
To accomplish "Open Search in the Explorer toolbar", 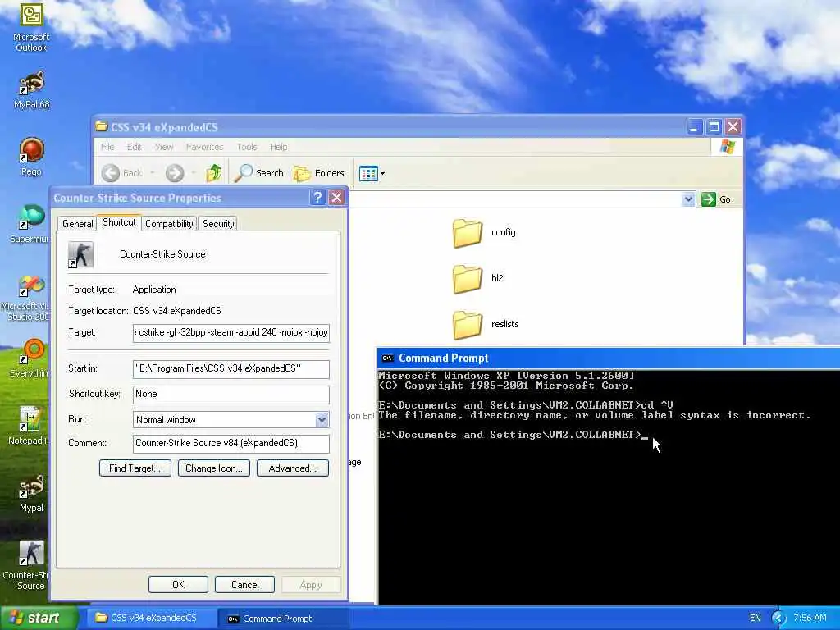I will click(259, 172).
